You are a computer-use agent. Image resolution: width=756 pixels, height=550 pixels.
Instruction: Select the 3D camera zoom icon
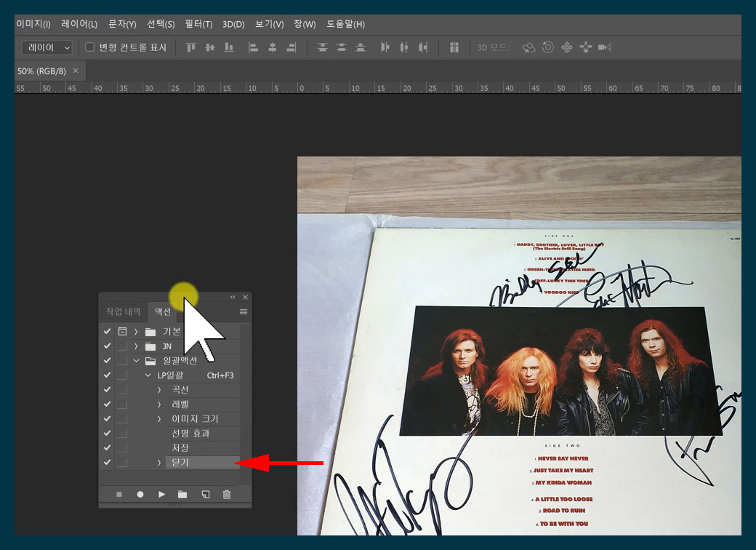[605, 47]
